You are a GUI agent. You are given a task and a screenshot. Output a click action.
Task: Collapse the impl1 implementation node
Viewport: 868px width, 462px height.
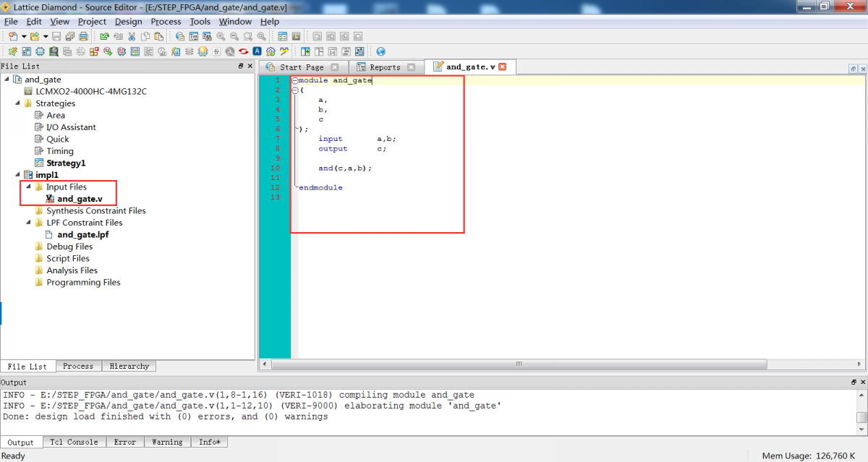pyautogui.click(x=17, y=174)
